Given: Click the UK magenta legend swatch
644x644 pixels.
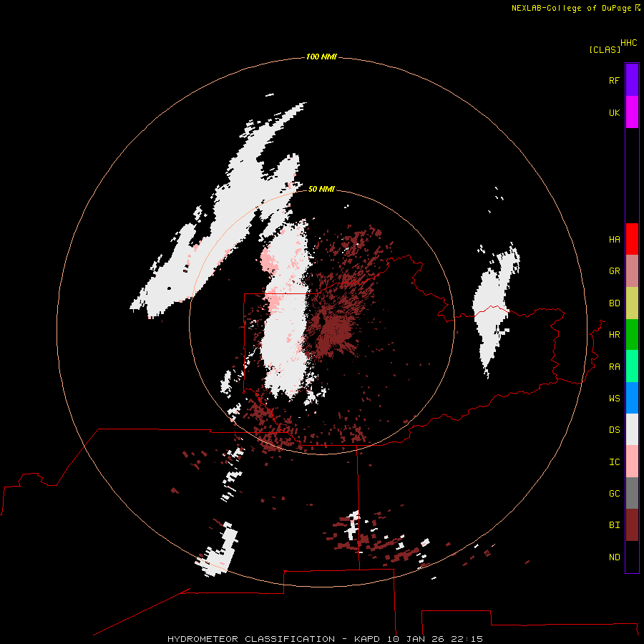Looking at the screenshot, I should (632, 112).
